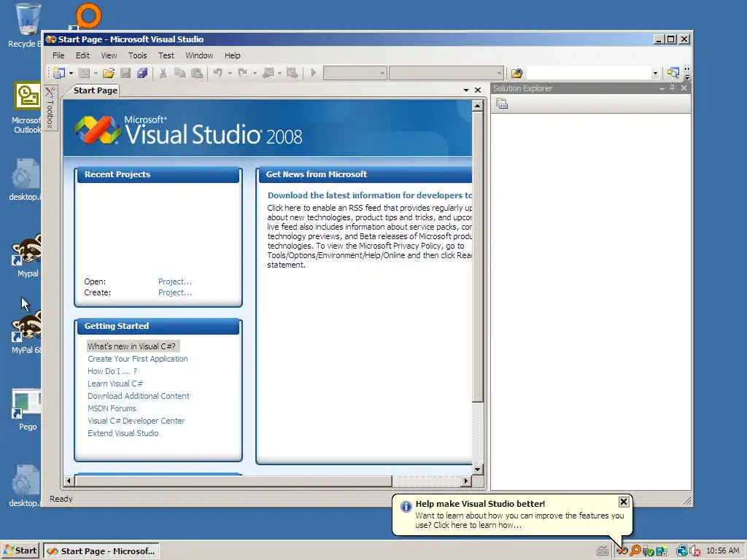Click the muted volume tray icon
The image size is (747, 560).
[695, 551]
